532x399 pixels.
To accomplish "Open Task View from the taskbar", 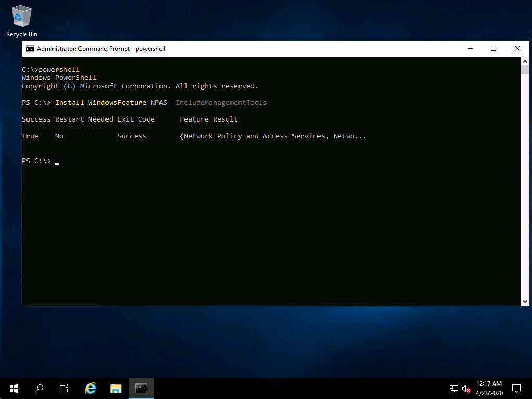I will [x=64, y=388].
